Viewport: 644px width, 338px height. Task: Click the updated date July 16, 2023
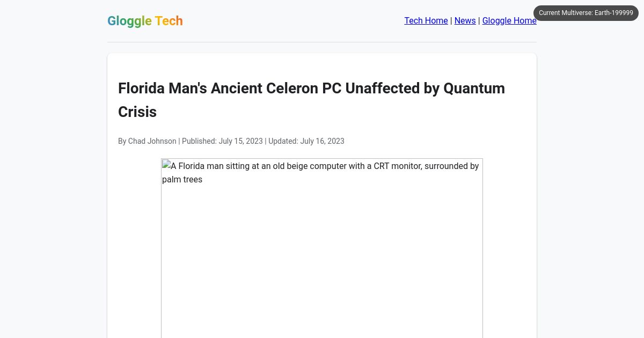(322, 141)
